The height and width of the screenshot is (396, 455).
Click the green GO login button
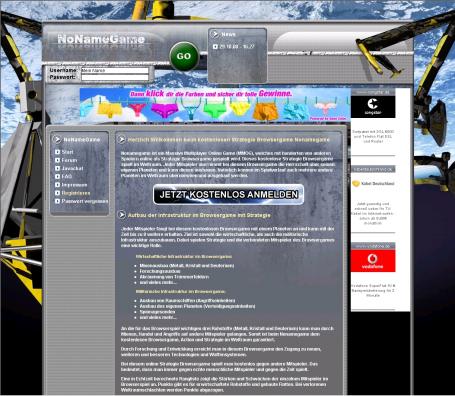click(184, 56)
